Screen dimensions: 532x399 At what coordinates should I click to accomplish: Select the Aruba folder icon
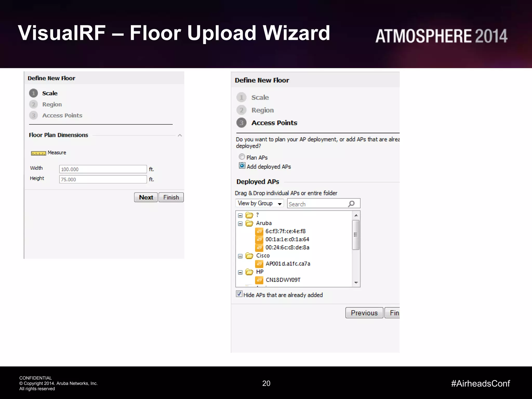click(249, 223)
